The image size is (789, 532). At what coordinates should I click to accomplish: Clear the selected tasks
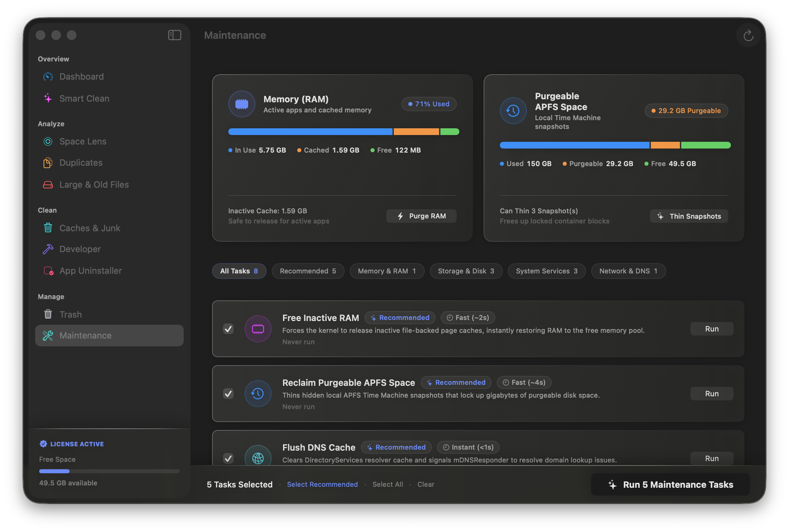[426, 484]
